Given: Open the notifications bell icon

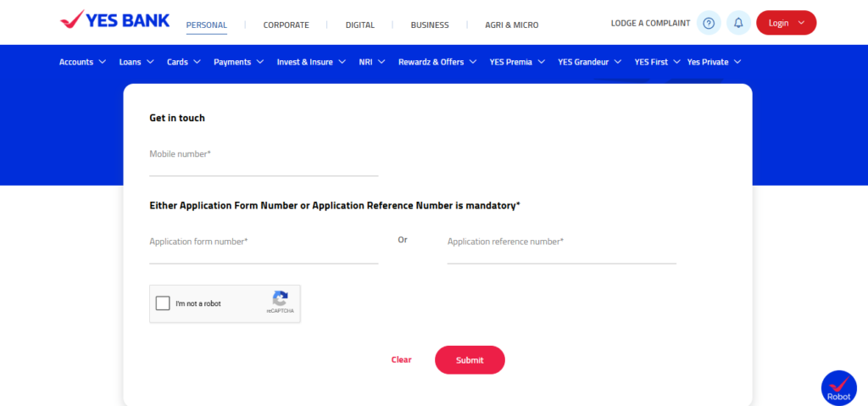Looking at the screenshot, I should tap(738, 23).
